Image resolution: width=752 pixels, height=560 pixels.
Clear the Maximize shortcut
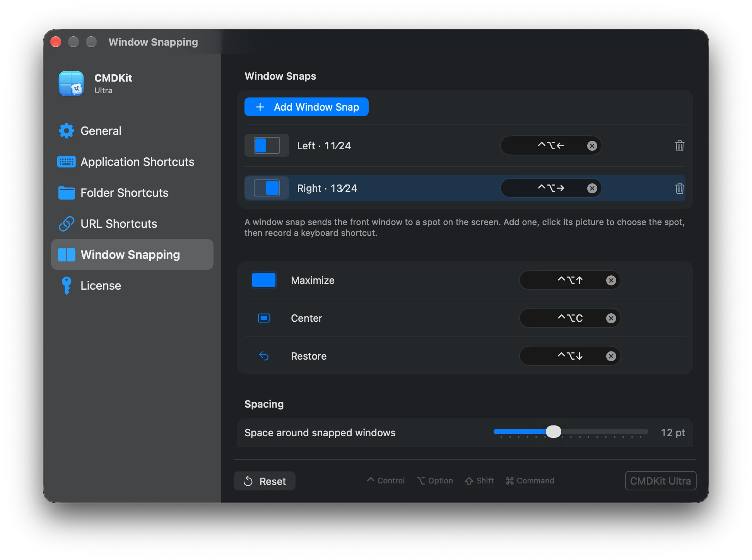(x=611, y=280)
